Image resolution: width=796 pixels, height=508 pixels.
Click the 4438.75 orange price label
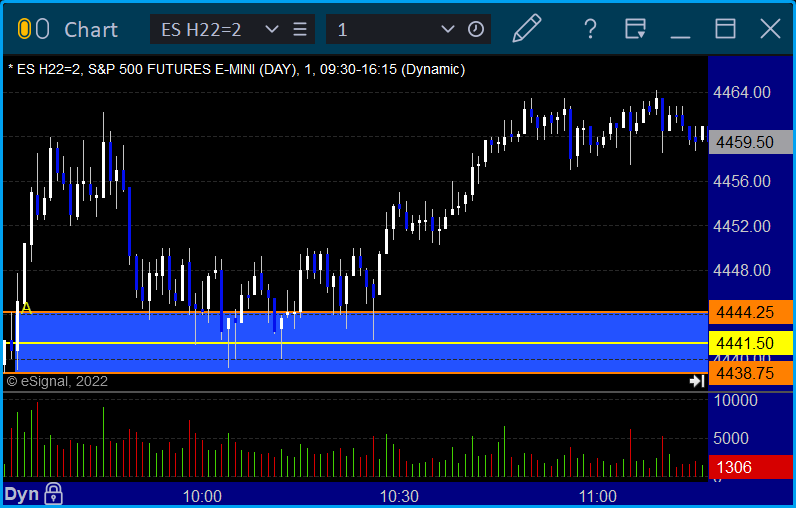tap(751, 374)
